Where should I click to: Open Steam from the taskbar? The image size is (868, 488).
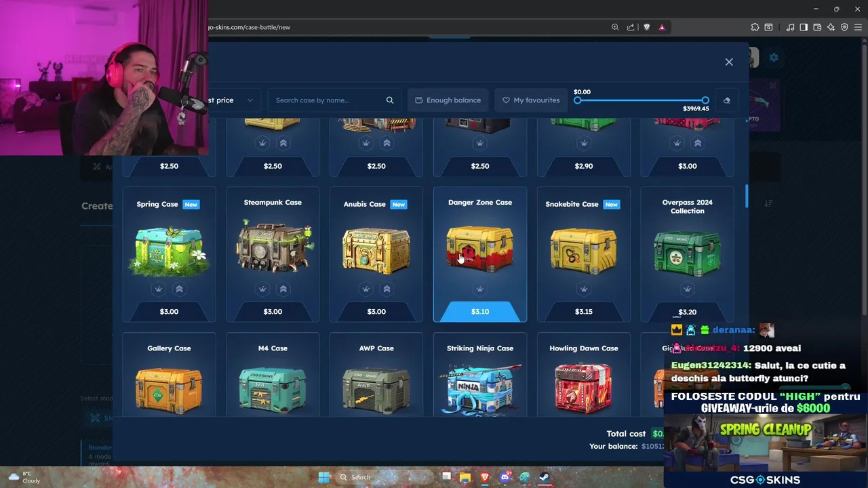pyautogui.click(x=544, y=477)
